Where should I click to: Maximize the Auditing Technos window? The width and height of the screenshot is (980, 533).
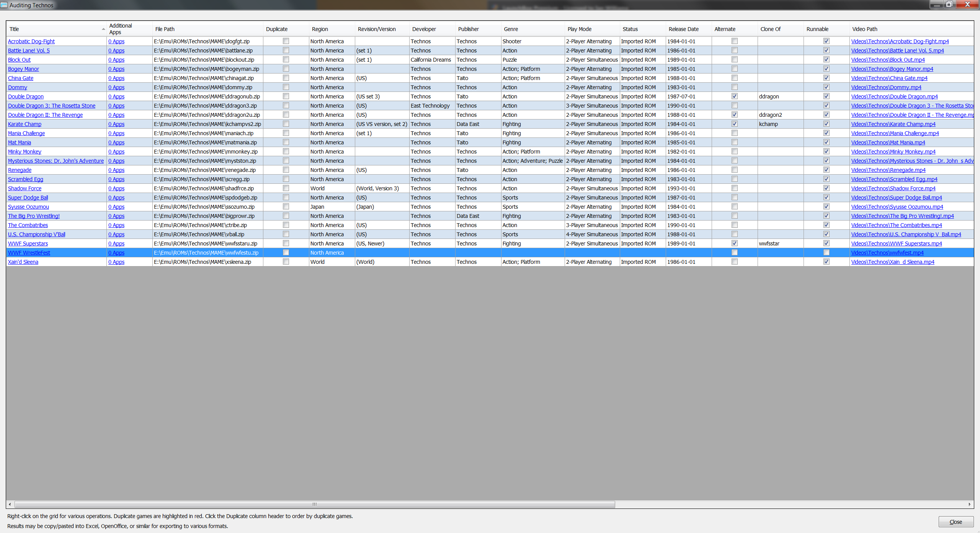tap(949, 4)
